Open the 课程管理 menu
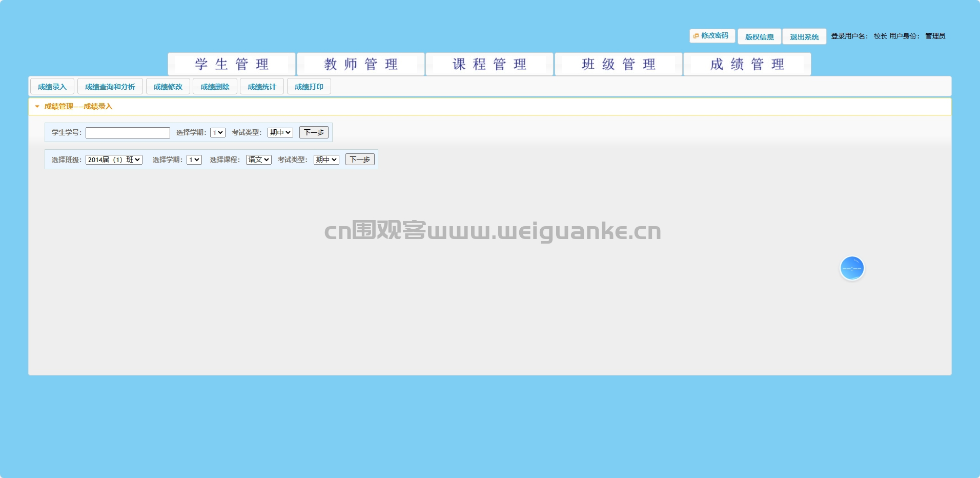 (489, 64)
